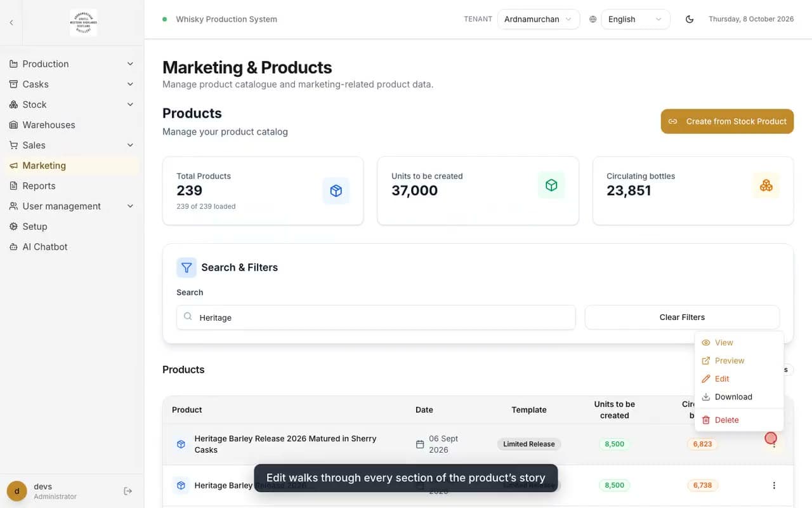
Task: Open Setup in the sidebar
Action: [x=72, y=226]
